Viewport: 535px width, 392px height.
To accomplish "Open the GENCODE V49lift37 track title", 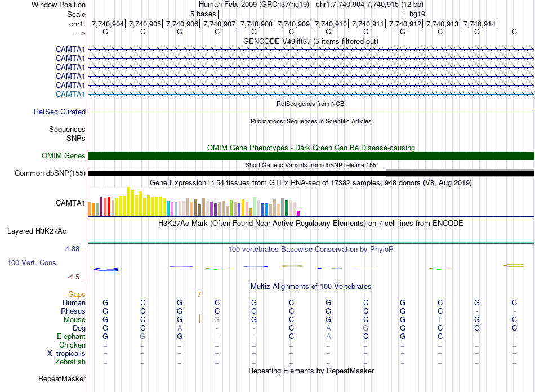I will [310, 41].
